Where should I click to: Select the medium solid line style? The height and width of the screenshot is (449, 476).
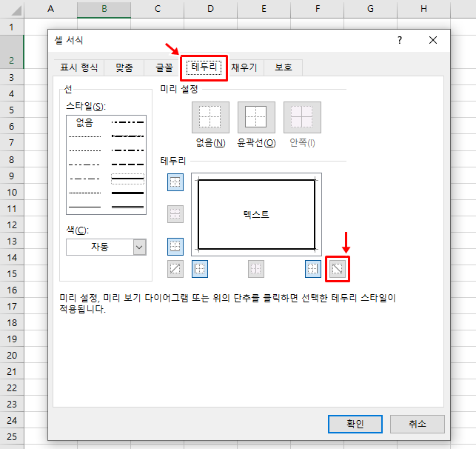click(127, 179)
